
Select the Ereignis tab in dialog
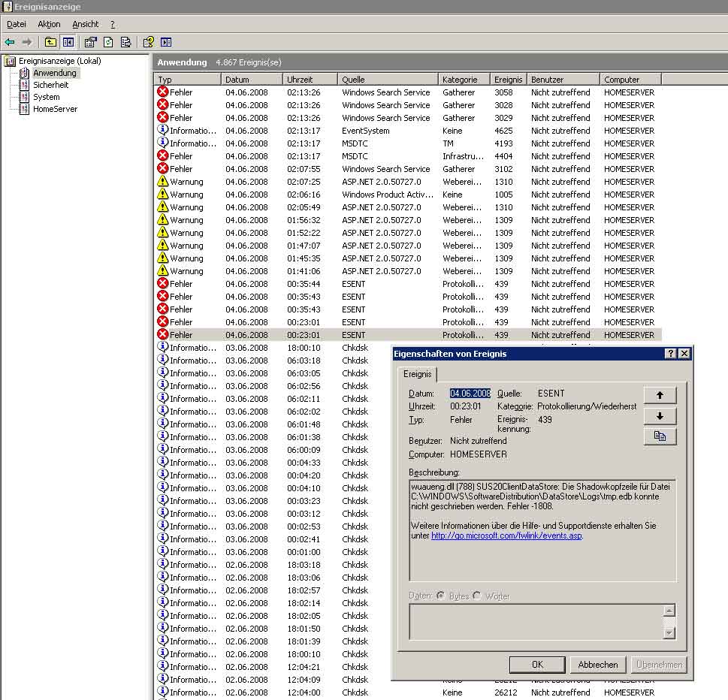(417, 374)
